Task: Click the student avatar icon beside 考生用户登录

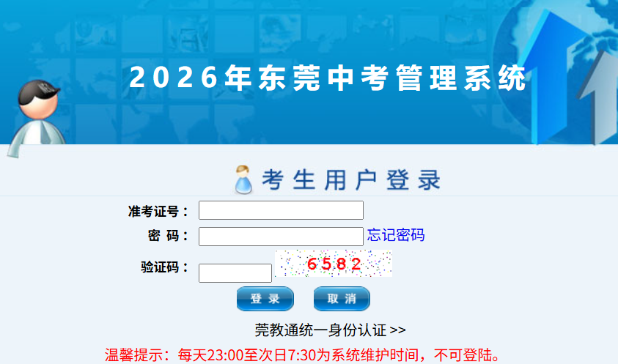Action: tap(243, 179)
